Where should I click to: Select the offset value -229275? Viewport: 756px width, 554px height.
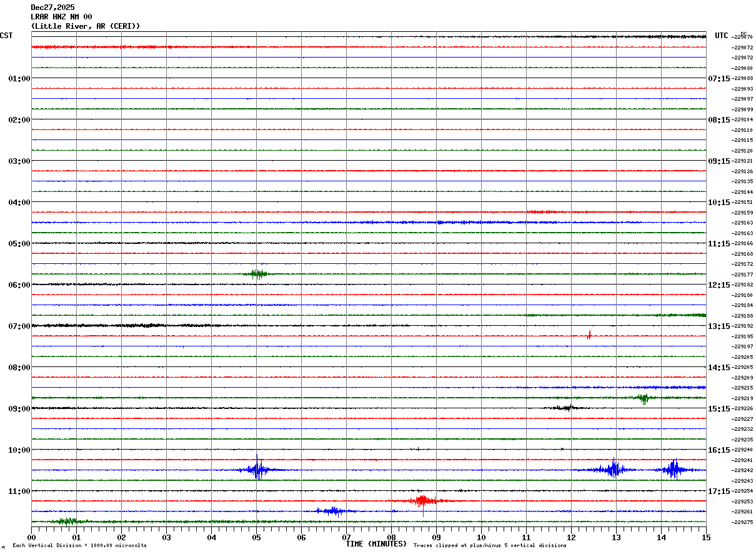743,522
